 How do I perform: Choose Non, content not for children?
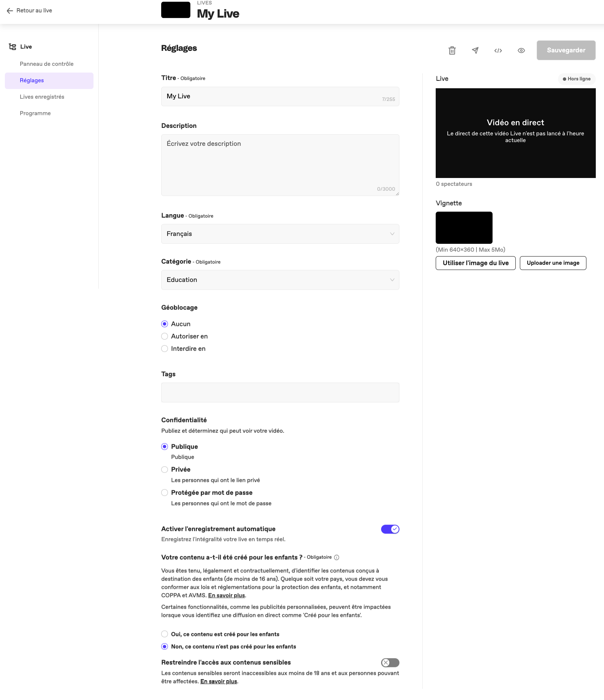pos(165,646)
